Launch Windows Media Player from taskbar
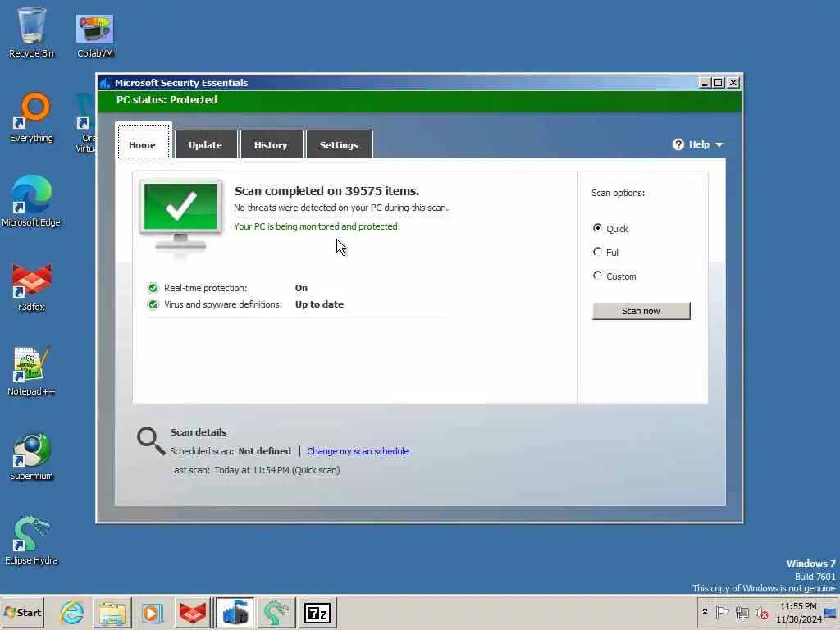Screen dimensions: 840x630 (152, 612)
